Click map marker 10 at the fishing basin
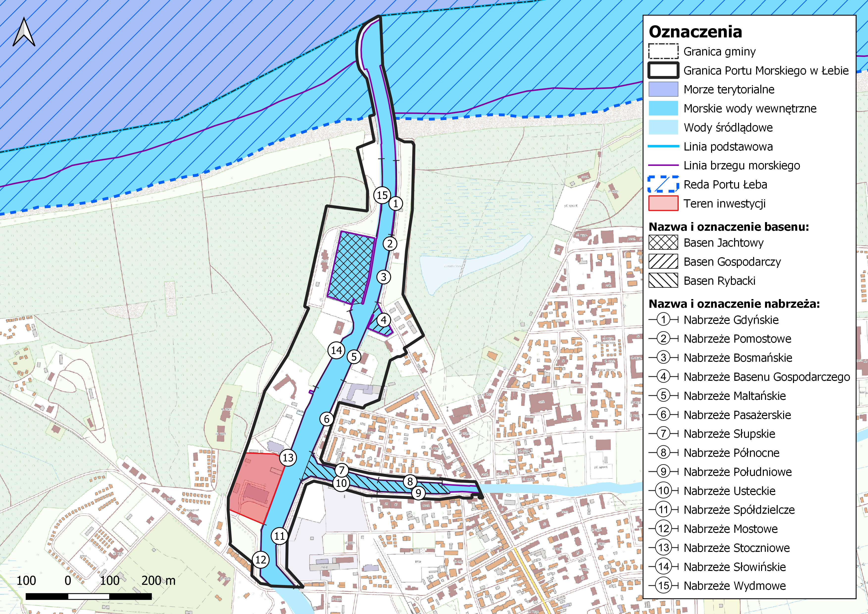The width and height of the screenshot is (868, 614). 341,483
